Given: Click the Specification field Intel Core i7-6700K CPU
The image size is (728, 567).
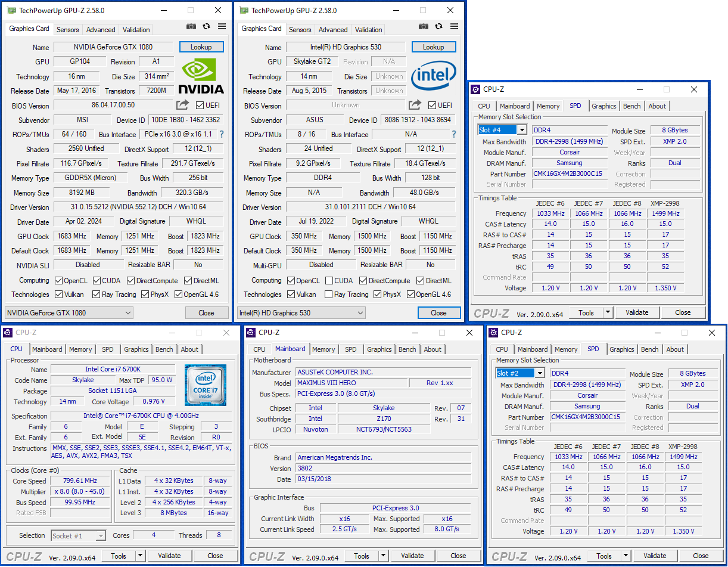Looking at the screenshot, I should click(141, 416).
